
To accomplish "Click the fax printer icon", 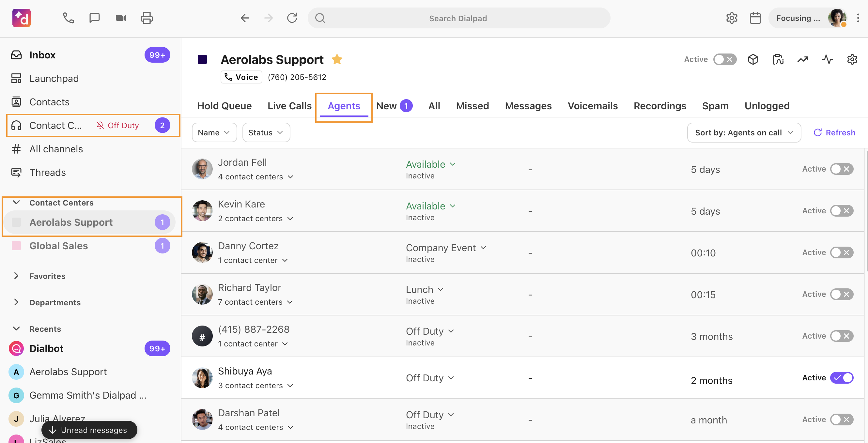I will click(x=147, y=18).
